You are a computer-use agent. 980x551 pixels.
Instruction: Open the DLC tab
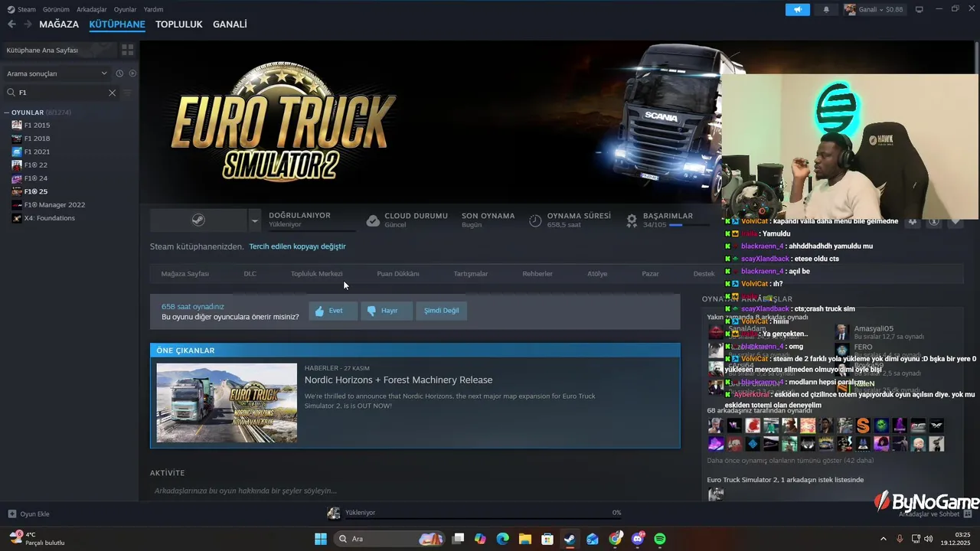[250, 273]
